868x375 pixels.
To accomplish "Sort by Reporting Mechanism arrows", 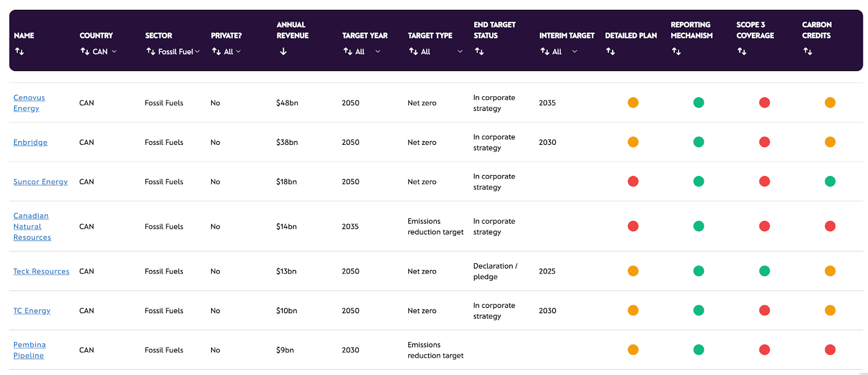I will [x=676, y=52].
